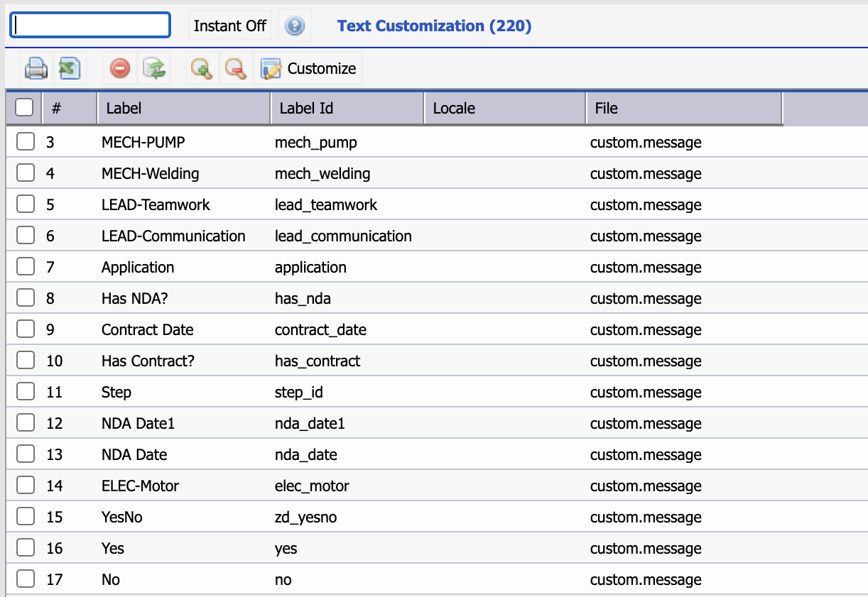This screenshot has height=597, width=868.
Task: Check the box for row 4 MECH-Welding
Action: [x=26, y=173]
